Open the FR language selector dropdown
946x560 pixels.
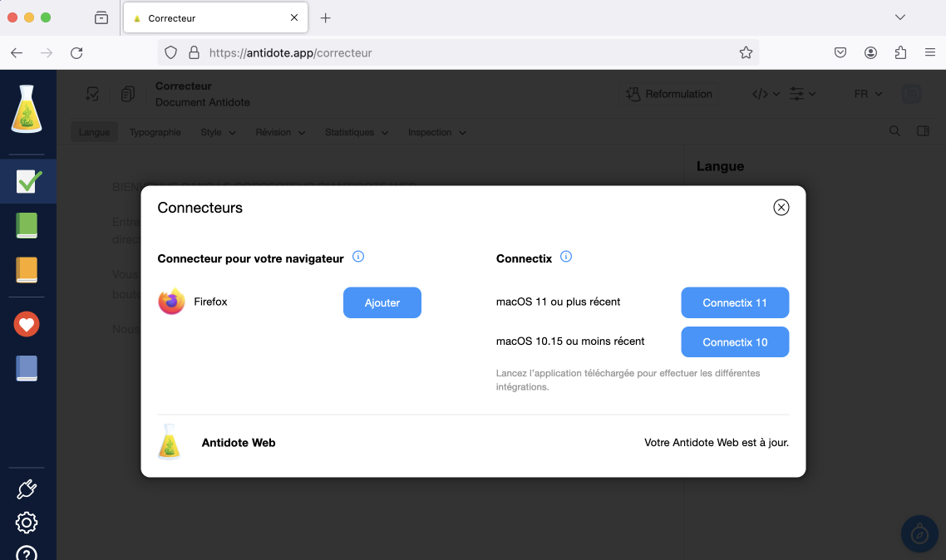click(868, 94)
